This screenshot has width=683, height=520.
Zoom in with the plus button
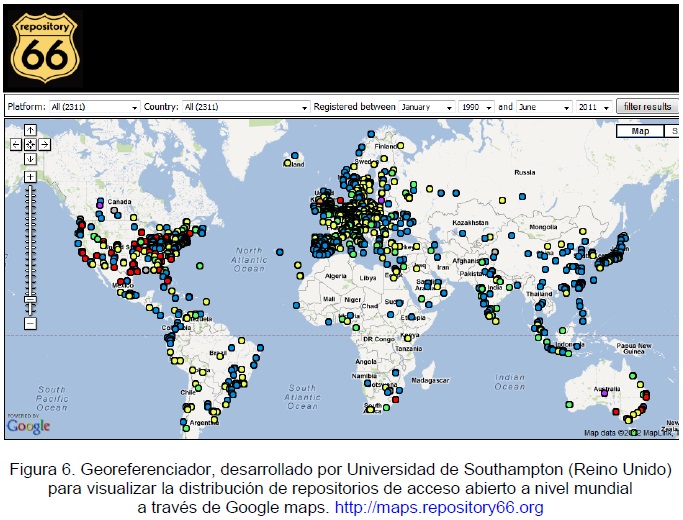point(30,177)
